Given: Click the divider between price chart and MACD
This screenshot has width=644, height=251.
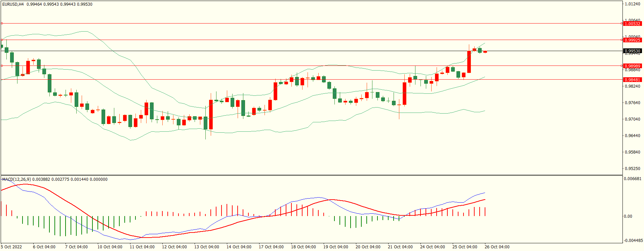Looking at the screenshot, I should point(311,175).
